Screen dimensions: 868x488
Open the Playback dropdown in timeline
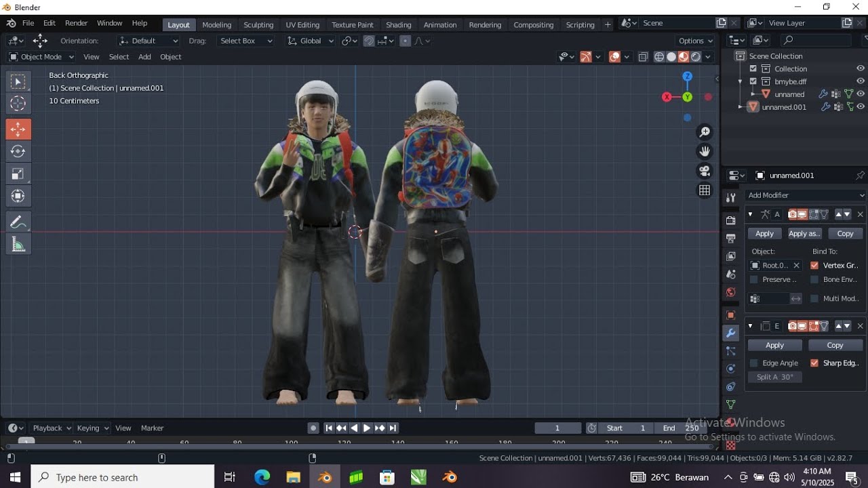coord(52,428)
